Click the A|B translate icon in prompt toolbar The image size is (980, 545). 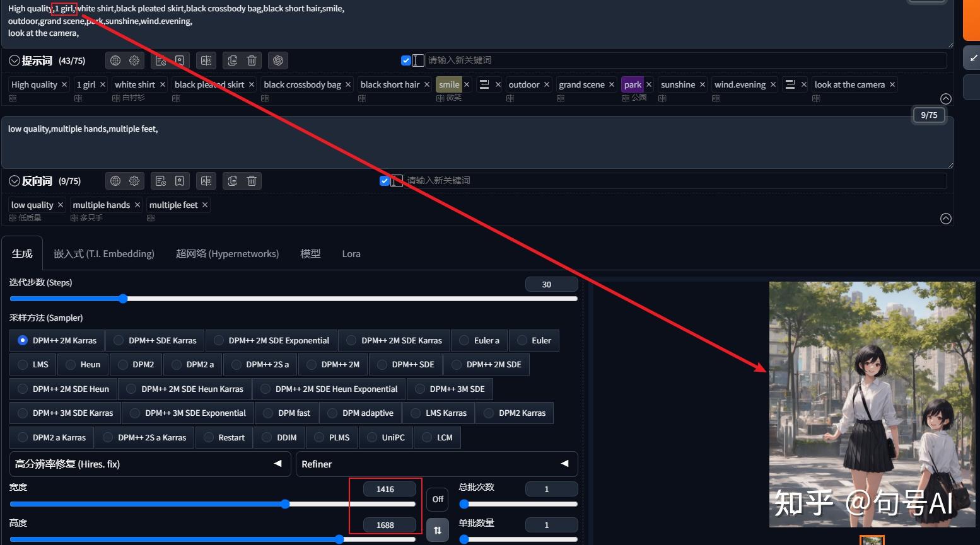click(x=206, y=60)
